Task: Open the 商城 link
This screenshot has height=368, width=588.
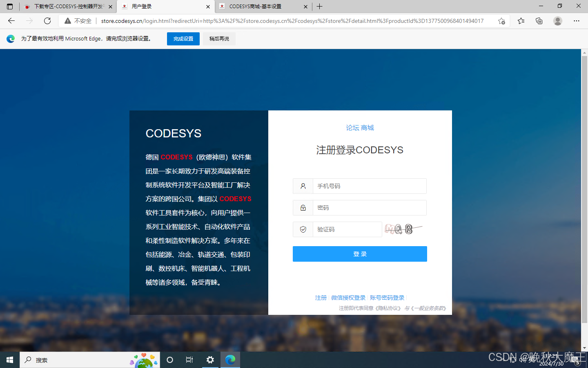Action: 367,128
